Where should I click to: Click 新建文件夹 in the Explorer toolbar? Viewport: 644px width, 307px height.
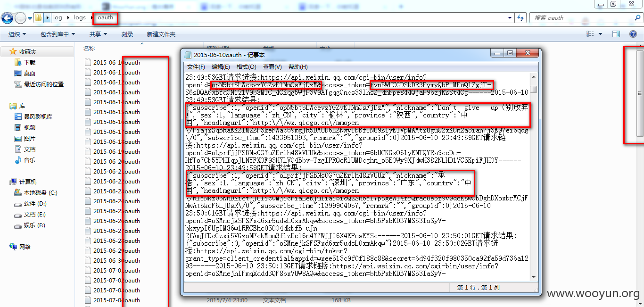(x=161, y=34)
